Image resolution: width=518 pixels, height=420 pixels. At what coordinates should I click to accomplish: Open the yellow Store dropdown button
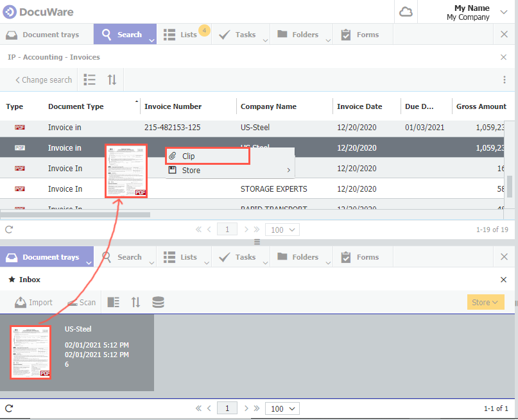coord(485,302)
